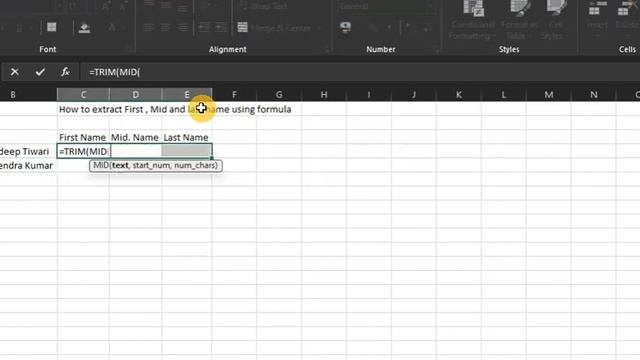Select column M header
The image size is (640, 360).
pyautogui.click(x=549, y=95)
